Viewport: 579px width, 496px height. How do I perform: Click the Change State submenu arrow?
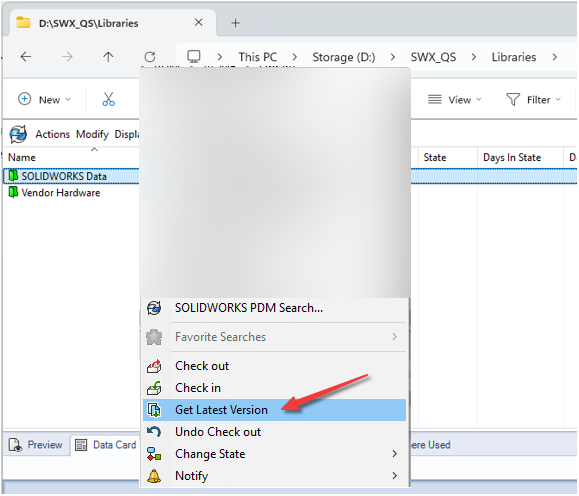(395, 454)
